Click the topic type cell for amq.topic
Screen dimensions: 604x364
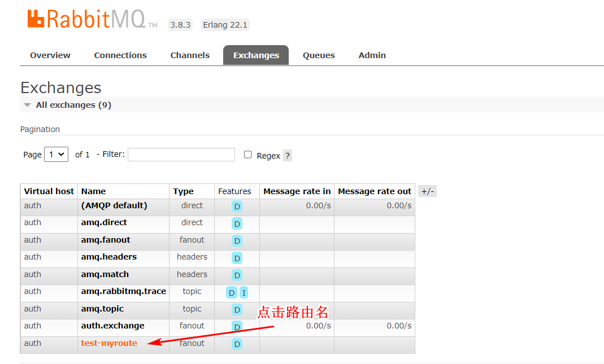[192, 309]
